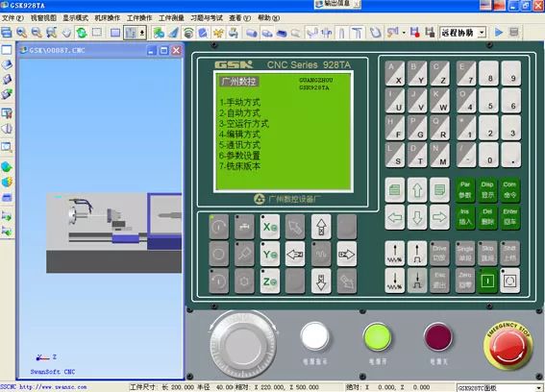Click the save-with-red-dot record toolbar icon
Image resolution: width=545 pixels, height=392 pixels.
415,33
